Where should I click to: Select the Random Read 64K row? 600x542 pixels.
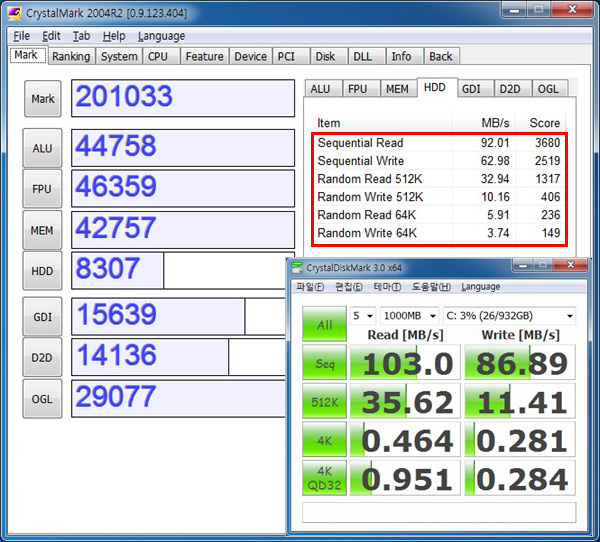[439, 215]
